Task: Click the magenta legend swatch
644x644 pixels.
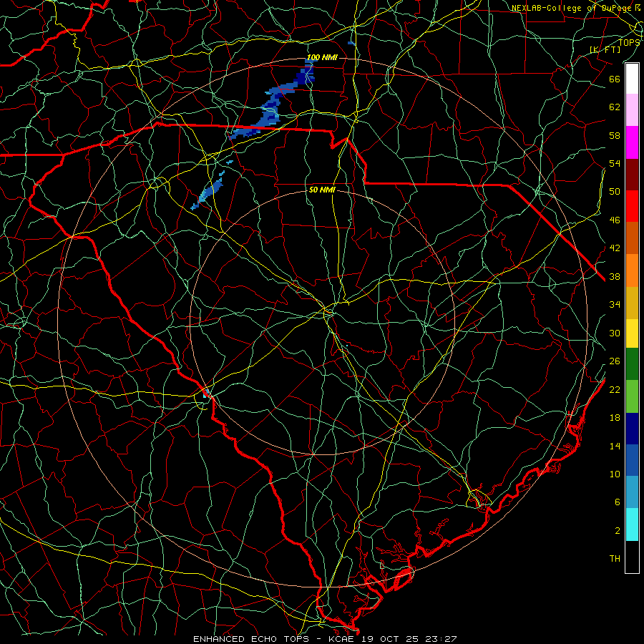Action: click(x=632, y=142)
